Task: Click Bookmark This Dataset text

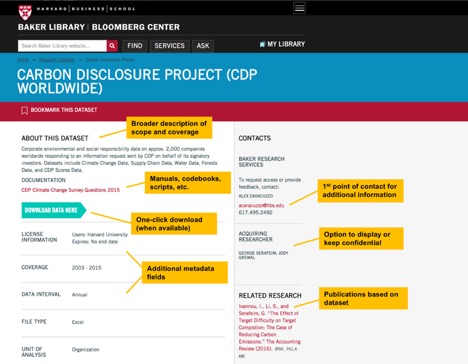Action: click(64, 110)
